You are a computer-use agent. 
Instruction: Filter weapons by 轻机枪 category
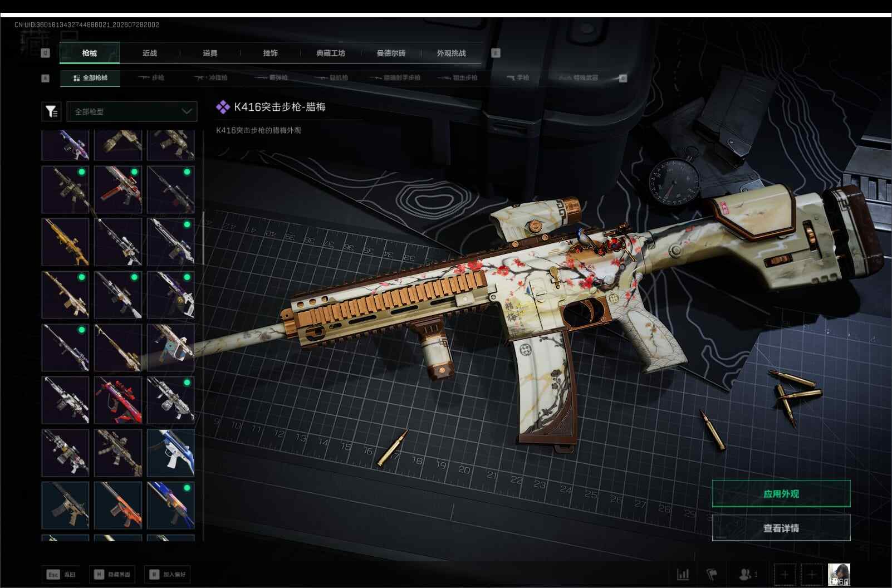coord(331,78)
